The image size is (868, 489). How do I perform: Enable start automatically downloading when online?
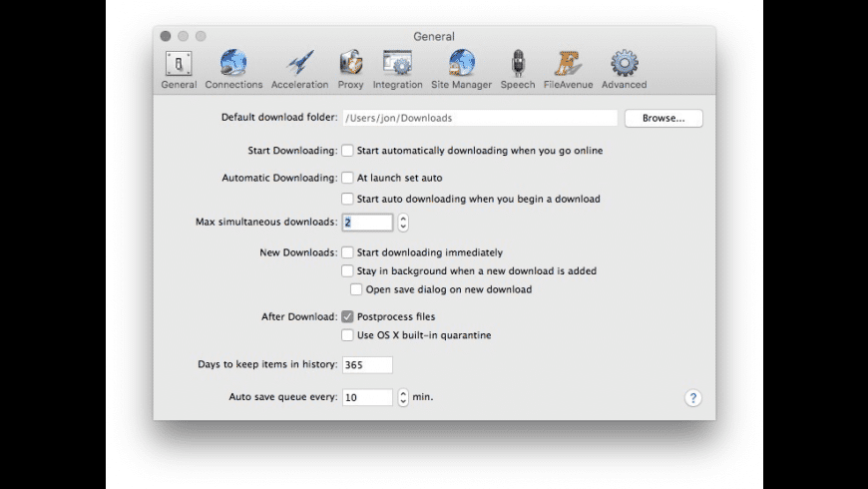pyautogui.click(x=347, y=151)
